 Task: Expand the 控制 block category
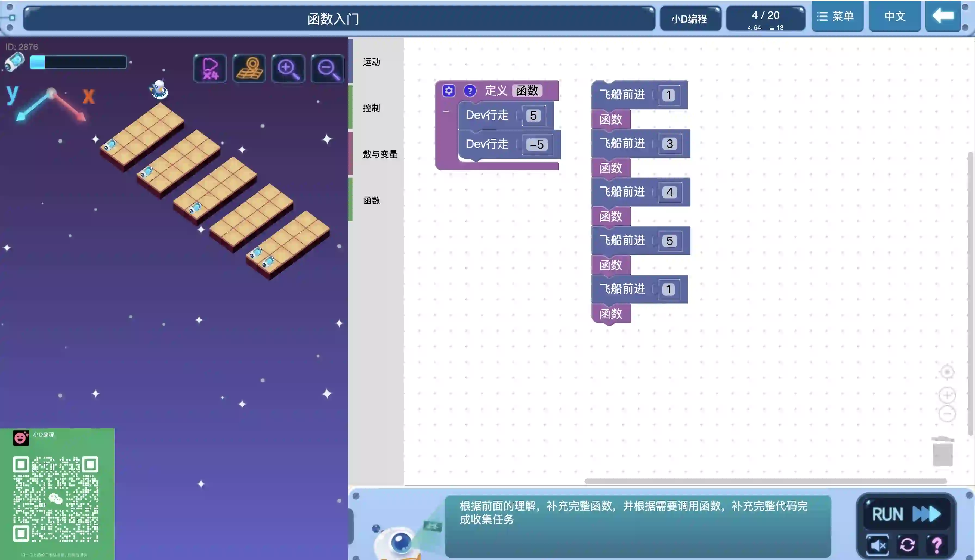(372, 108)
